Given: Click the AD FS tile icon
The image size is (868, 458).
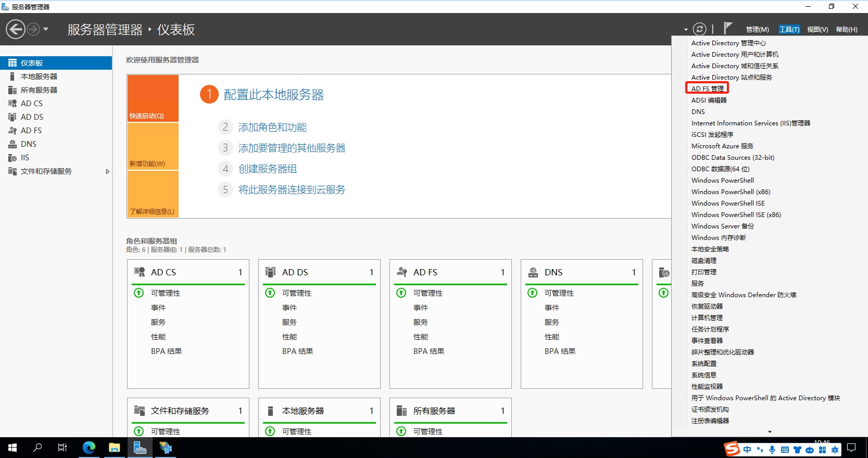Looking at the screenshot, I should (401, 272).
